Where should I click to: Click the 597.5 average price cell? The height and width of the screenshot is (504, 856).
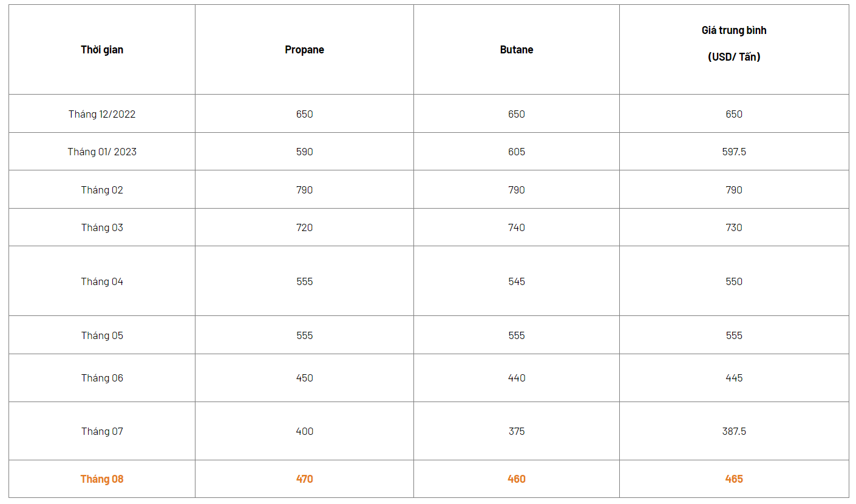pos(734,152)
